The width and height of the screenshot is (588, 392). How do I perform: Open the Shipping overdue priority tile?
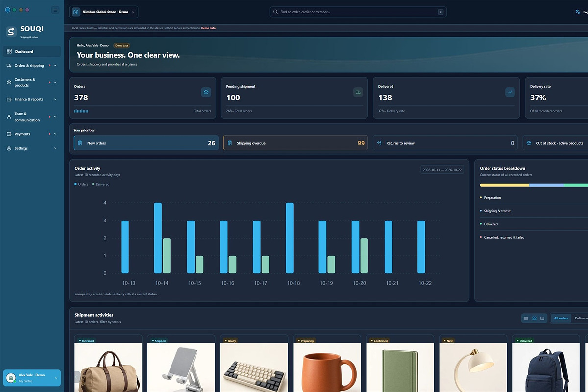(x=295, y=143)
